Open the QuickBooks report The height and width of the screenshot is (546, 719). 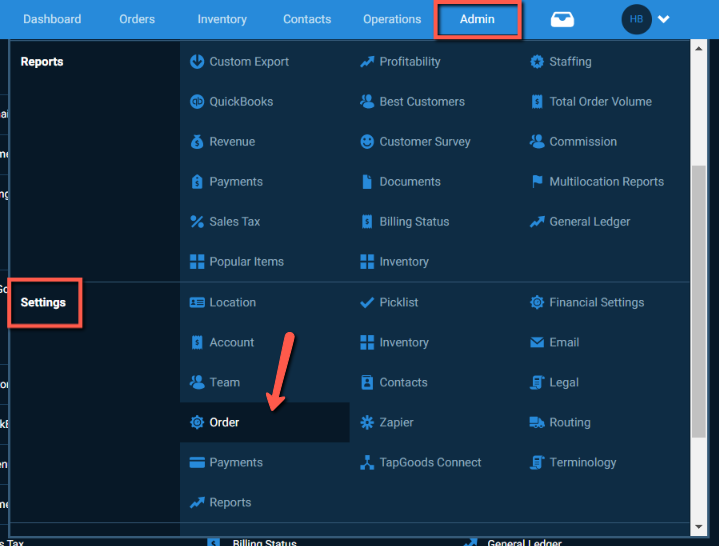pyautogui.click(x=241, y=101)
